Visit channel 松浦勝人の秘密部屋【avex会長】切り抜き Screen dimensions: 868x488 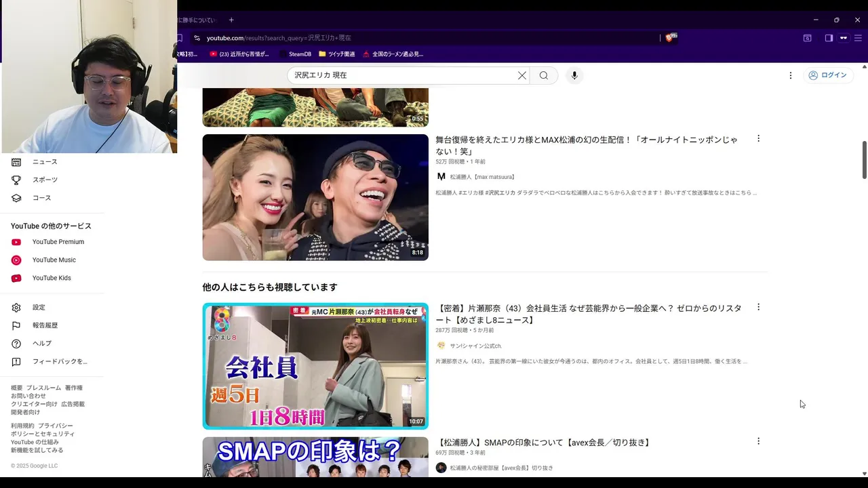click(502, 468)
